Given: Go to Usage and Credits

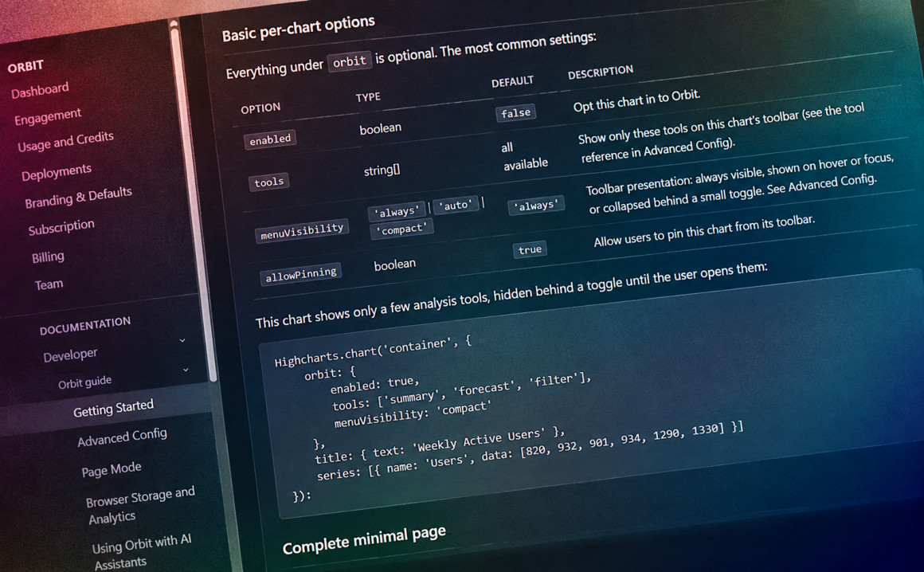Looking at the screenshot, I should (x=65, y=141).
